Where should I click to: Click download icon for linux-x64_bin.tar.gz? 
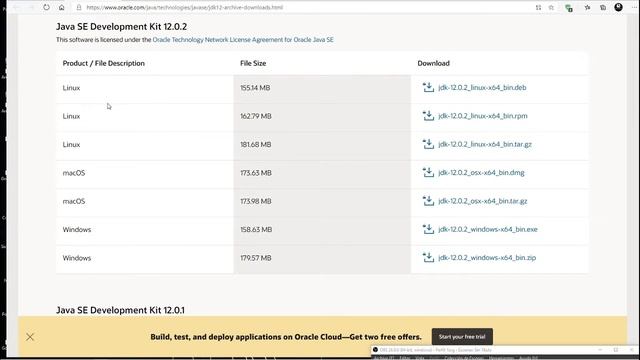click(x=428, y=144)
